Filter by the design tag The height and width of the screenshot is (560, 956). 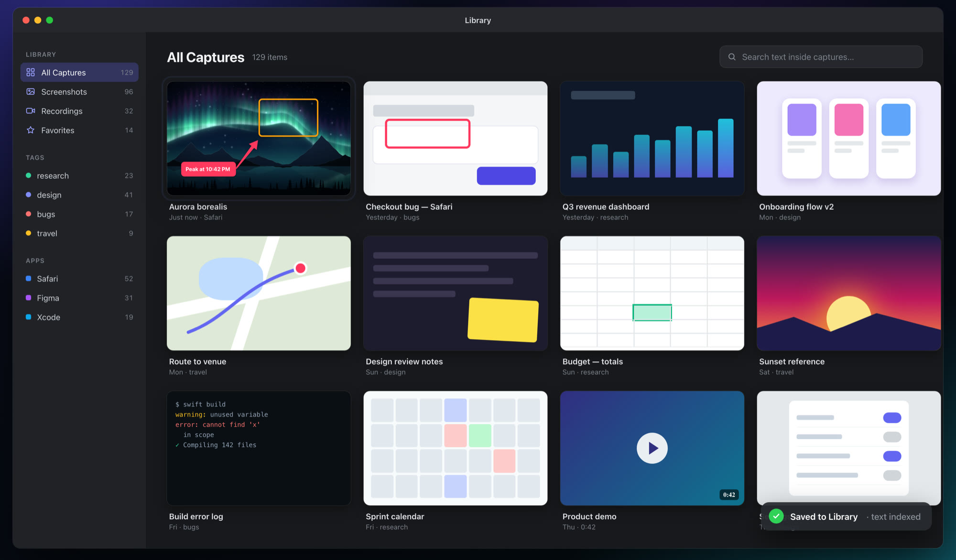coord(79,195)
